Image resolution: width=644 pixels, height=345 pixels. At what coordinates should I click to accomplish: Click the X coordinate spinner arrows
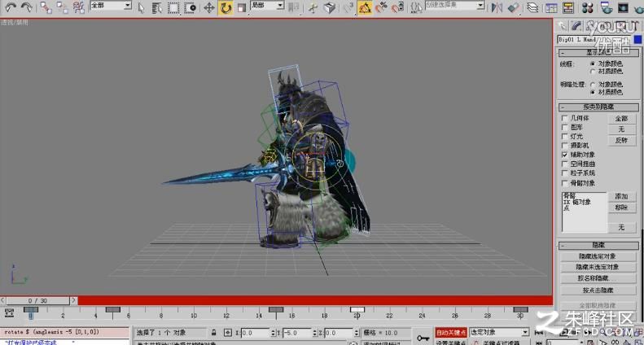272,332
